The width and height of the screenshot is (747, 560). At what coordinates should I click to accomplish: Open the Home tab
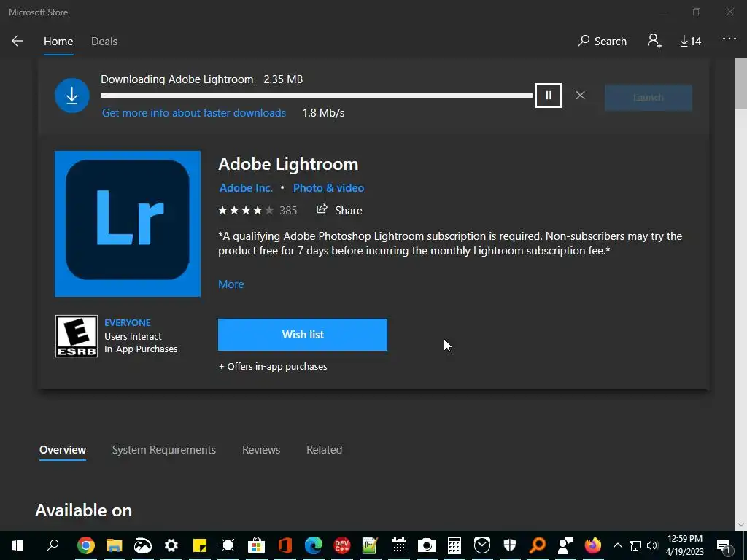click(58, 42)
